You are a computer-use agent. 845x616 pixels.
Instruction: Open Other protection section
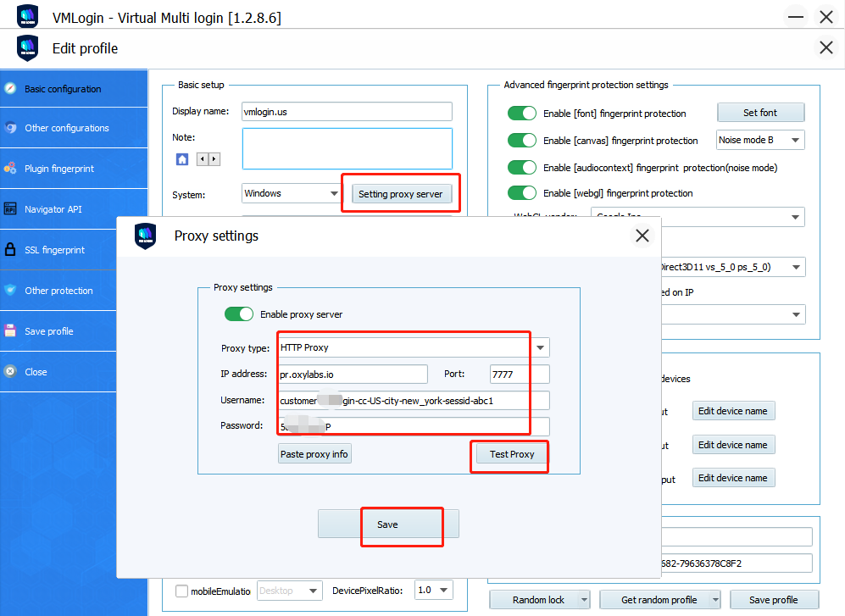pos(58,291)
